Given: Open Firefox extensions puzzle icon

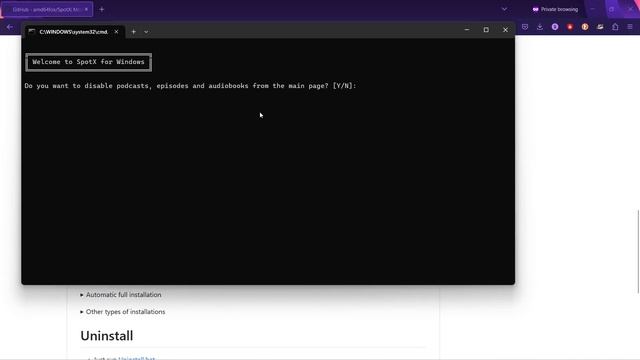Looking at the screenshot, I should (615, 27).
